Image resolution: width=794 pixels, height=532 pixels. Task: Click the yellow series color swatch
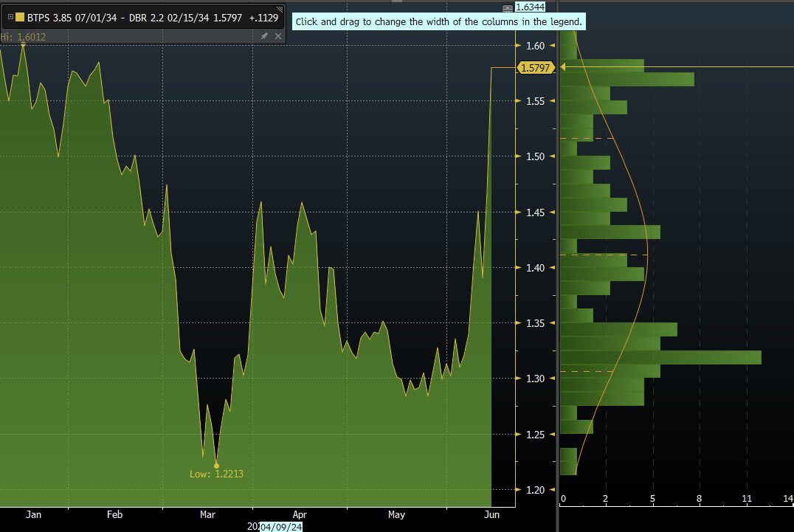(20, 17)
